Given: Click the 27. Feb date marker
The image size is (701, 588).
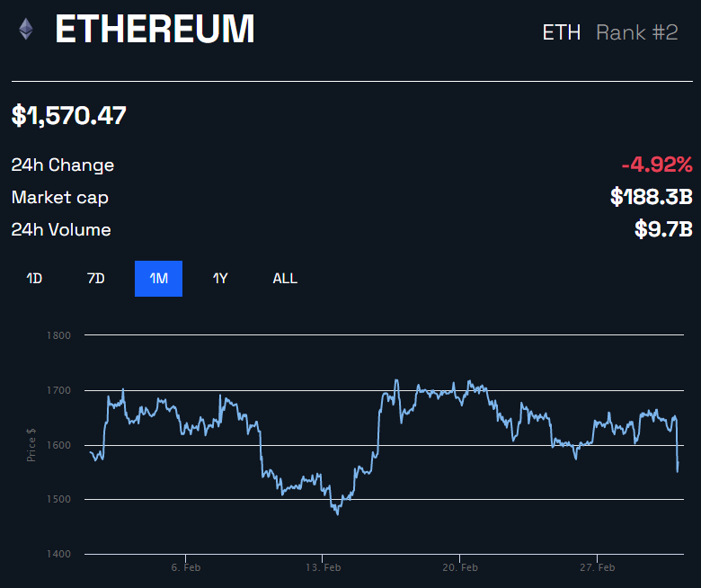Looking at the screenshot, I should click(x=598, y=567).
